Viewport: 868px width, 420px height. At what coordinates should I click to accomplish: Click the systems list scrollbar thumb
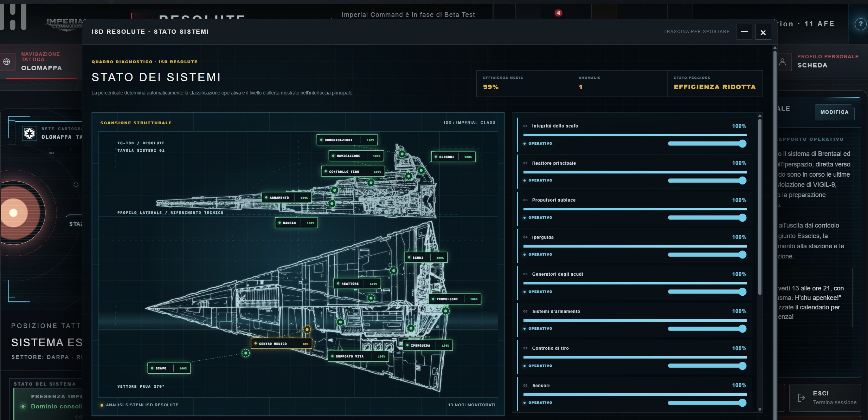coord(760,207)
